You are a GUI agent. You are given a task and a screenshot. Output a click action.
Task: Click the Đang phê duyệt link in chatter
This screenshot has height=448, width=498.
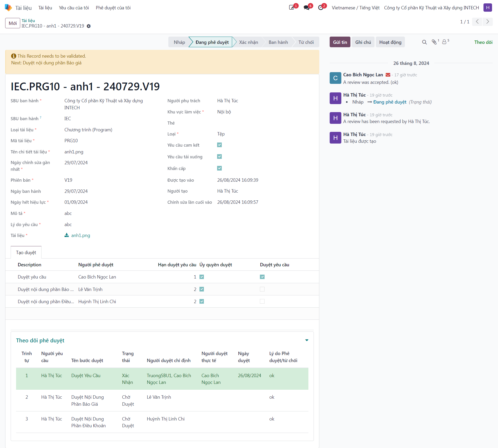[x=390, y=102]
